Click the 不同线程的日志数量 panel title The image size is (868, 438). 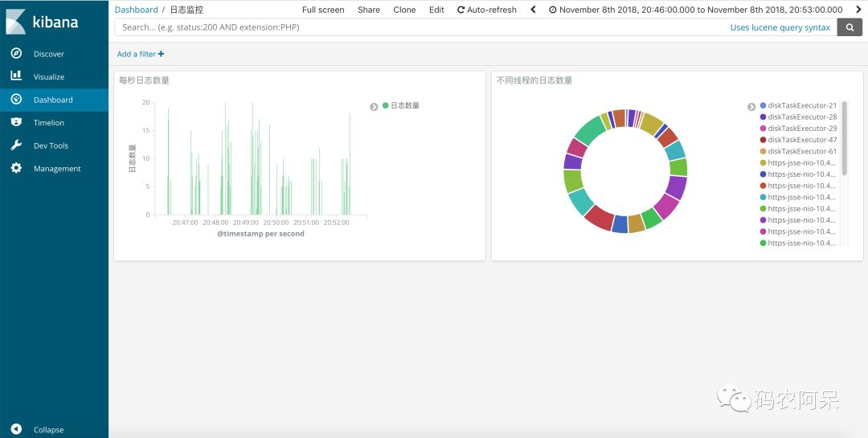pyautogui.click(x=534, y=80)
